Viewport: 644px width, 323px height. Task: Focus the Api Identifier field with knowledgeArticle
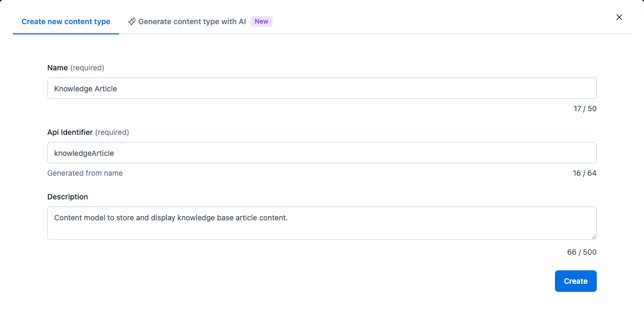click(x=322, y=153)
